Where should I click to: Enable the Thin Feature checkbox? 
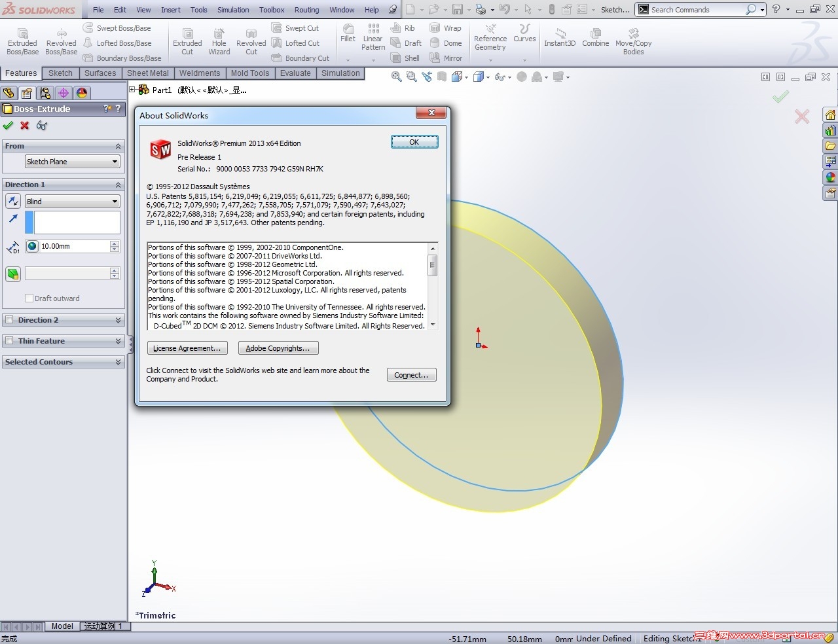point(9,341)
